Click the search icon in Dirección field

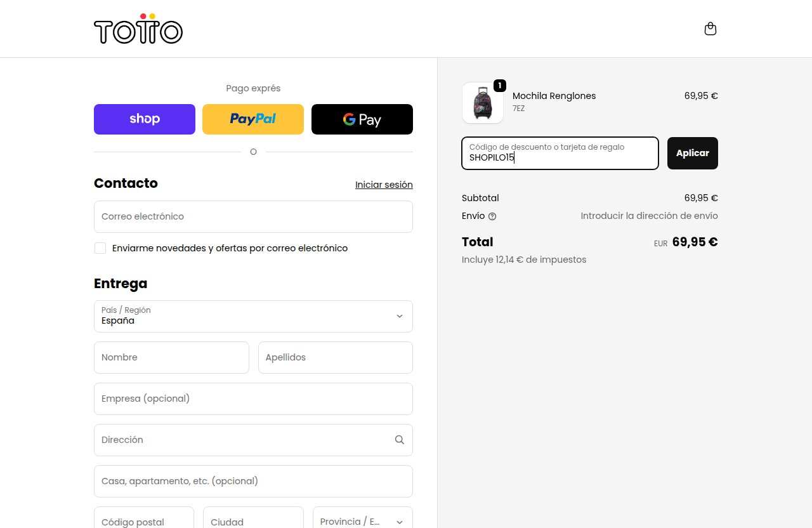[x=399, y=440]
